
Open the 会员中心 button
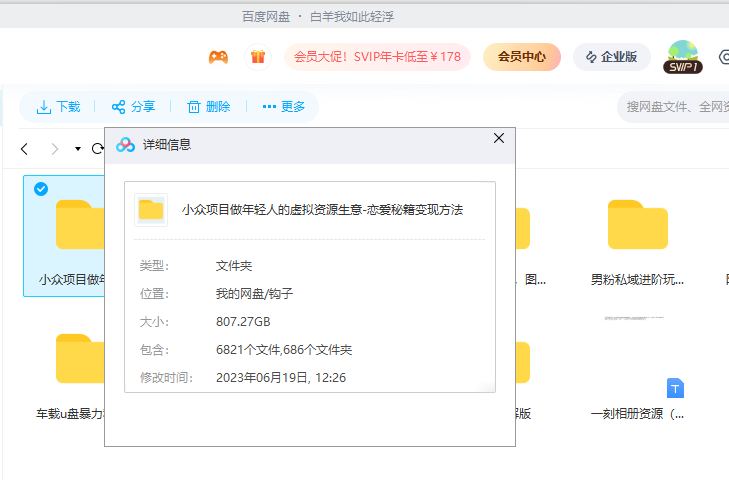click(521, 57)
